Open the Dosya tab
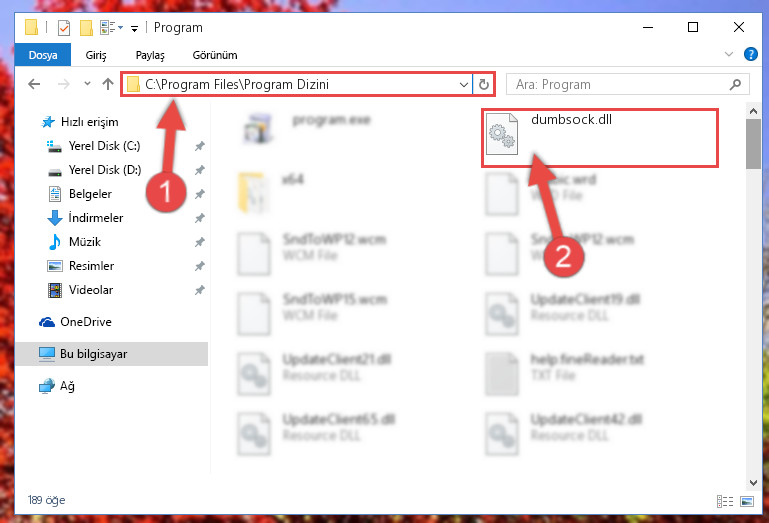This screenshot has height=523, width=769. [x=43, y=55]
